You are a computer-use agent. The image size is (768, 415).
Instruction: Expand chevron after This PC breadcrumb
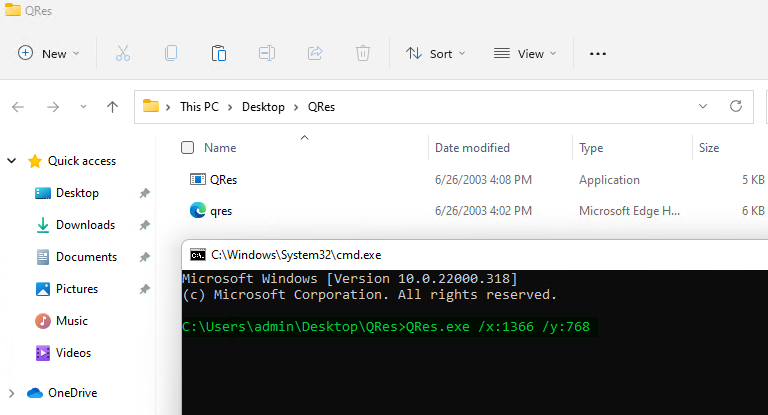click(230, 107)
